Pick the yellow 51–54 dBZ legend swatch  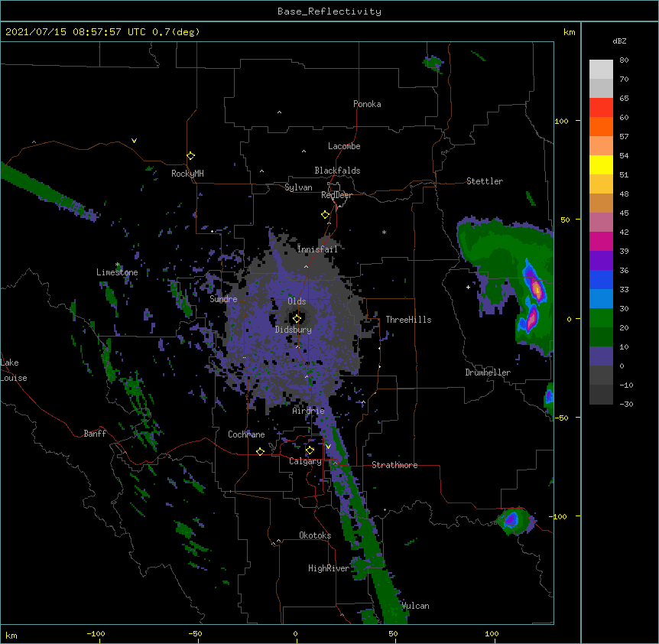pyautogui.click(x=601, y=164)
